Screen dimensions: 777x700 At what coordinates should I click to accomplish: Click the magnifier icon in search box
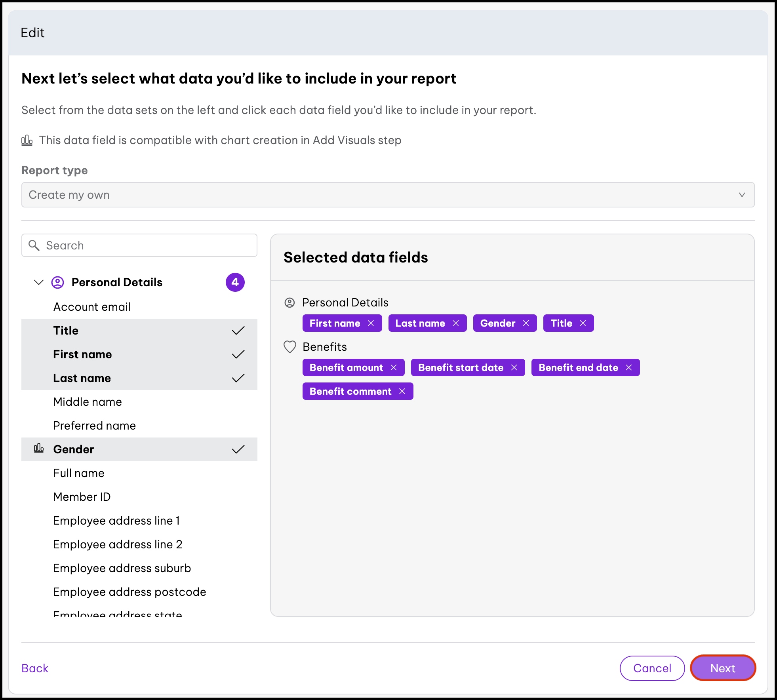click(x=34, y=245)
